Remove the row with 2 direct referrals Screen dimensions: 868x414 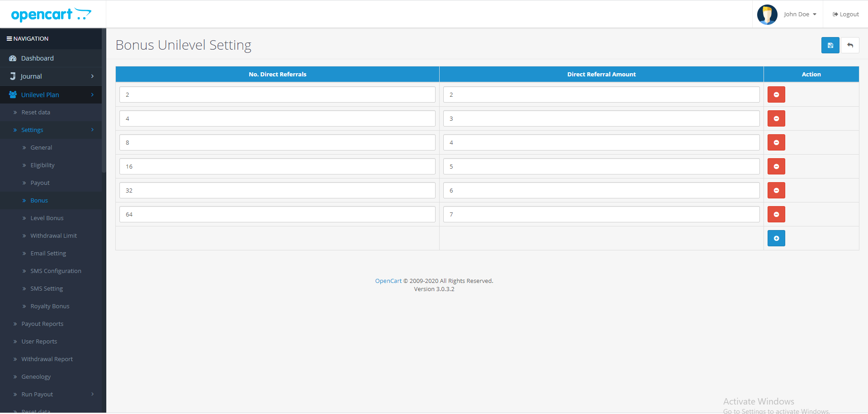(776, 94)
